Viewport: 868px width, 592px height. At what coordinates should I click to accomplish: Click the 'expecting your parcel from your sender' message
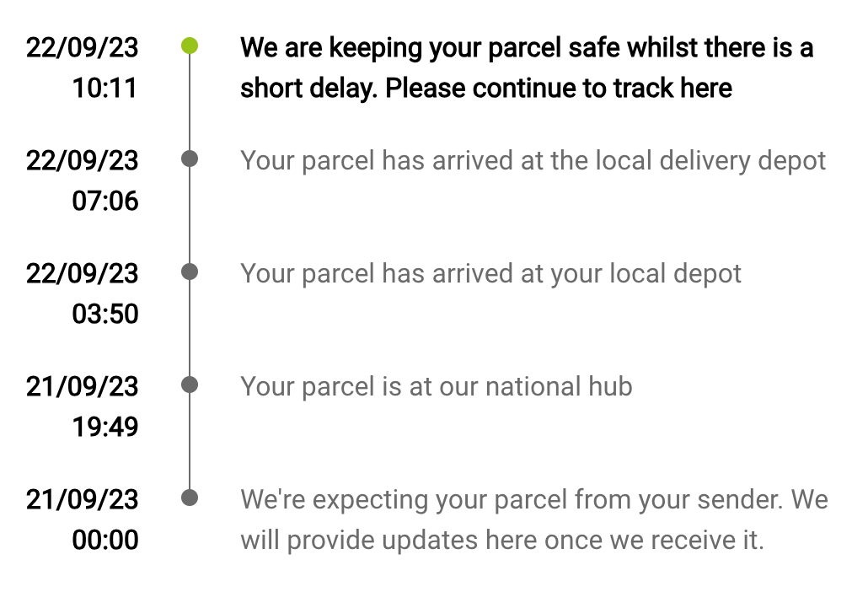point(533,519)
